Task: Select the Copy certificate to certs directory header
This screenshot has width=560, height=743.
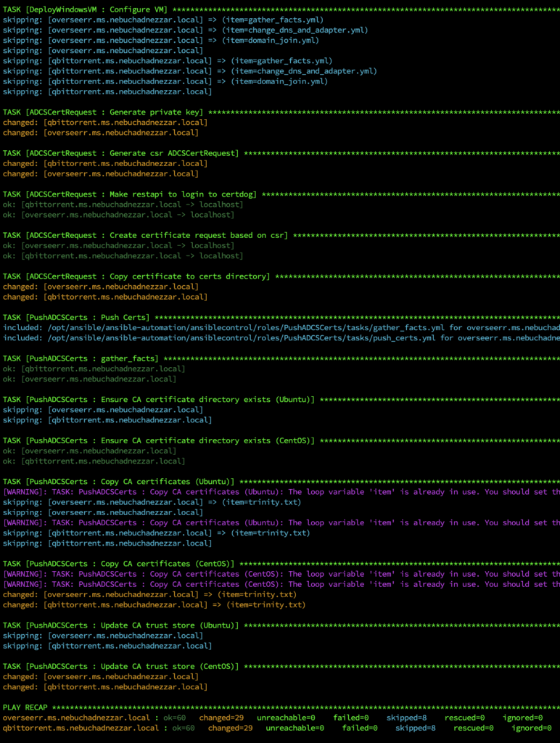Action: click(136, 276)
